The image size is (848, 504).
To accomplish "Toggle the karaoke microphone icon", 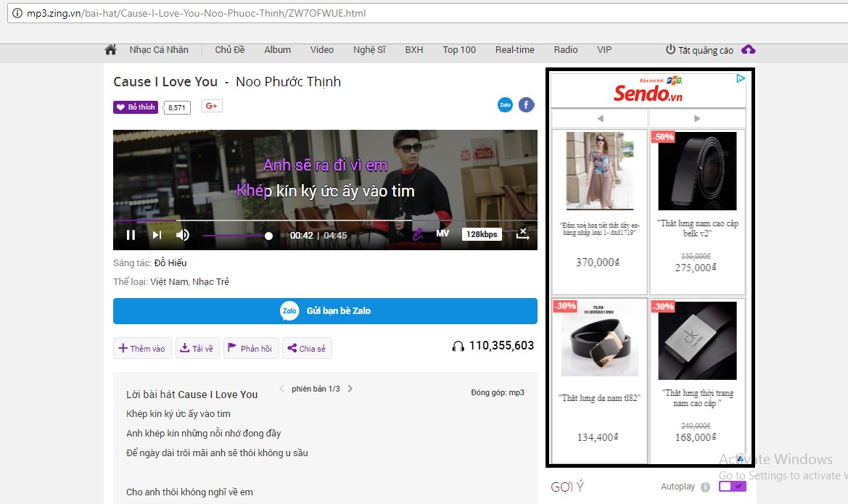I will (x=418, y=234).
